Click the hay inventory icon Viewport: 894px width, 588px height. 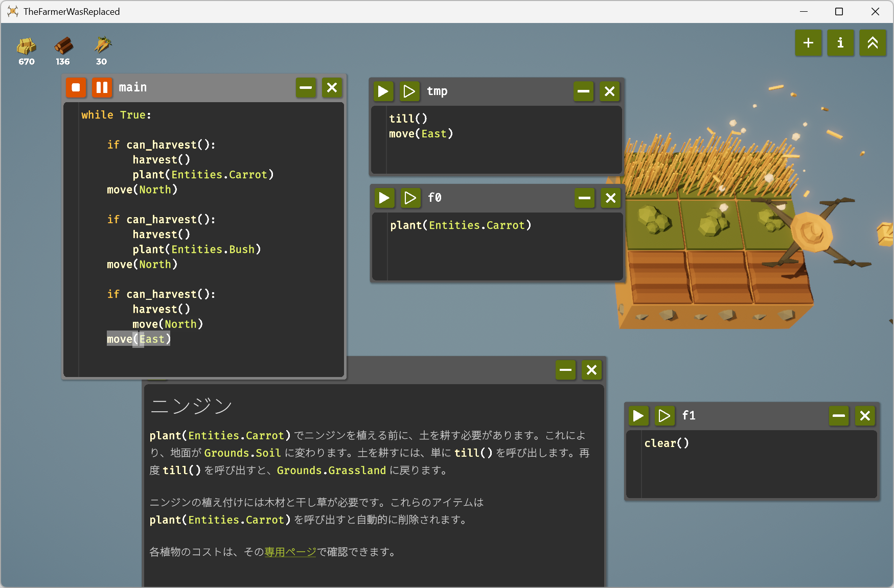tap(27, 46)
